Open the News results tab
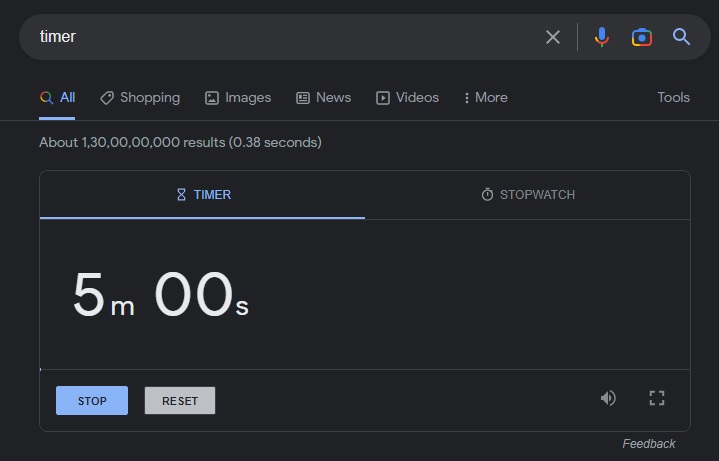This screenshot has width=719, height=461. tap(323, 98)
